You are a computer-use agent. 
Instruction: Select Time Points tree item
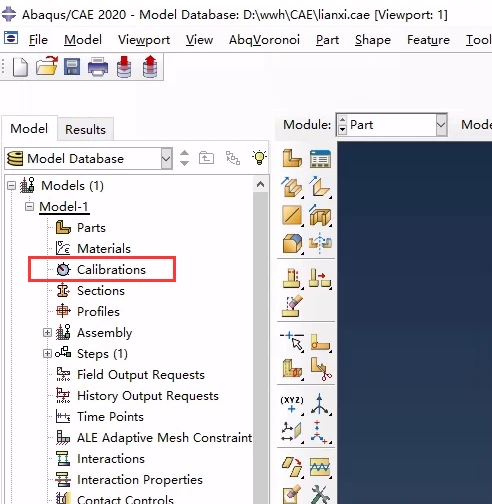tap(110, 417)
